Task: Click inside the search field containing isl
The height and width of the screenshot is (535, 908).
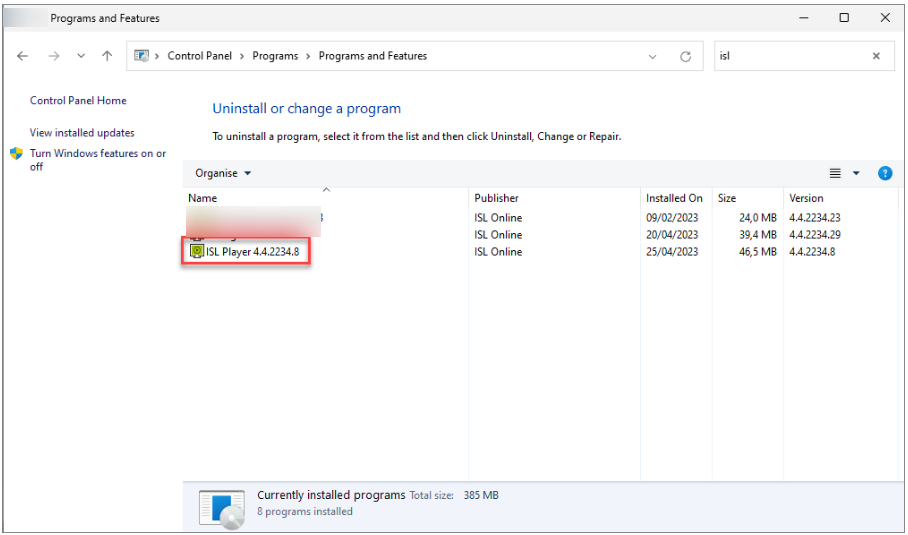Action: coord(790,56)
